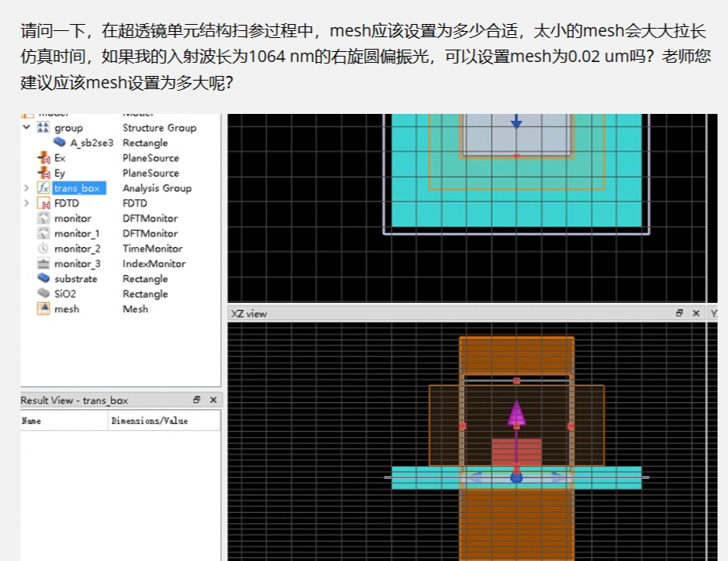Click the TimeMonitor clock icon for monitor_2

tap(44, 248)
